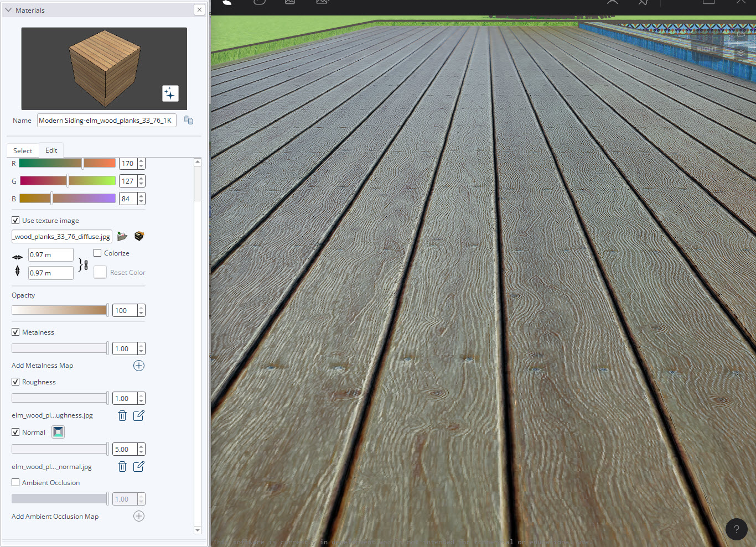Screen dimensions: 756x547
Task: Copy the material name using the duplicate icon
Action: [188, 120]
